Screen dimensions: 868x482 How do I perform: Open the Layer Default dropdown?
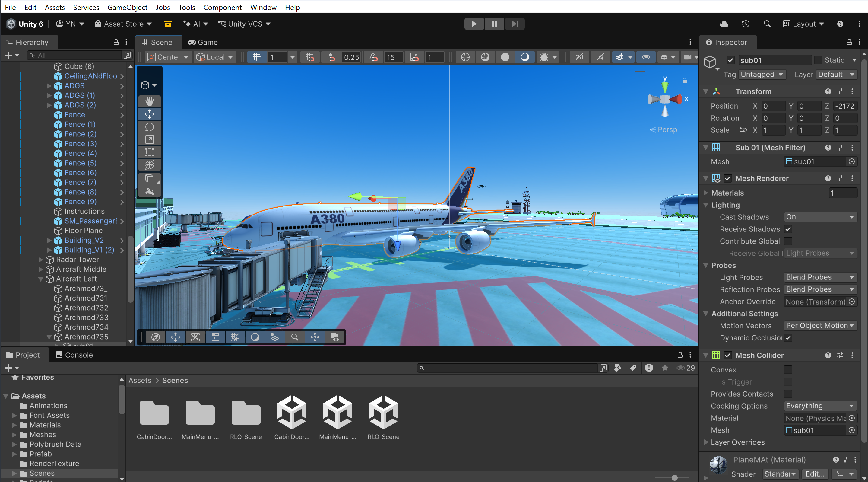pos(836,75)
